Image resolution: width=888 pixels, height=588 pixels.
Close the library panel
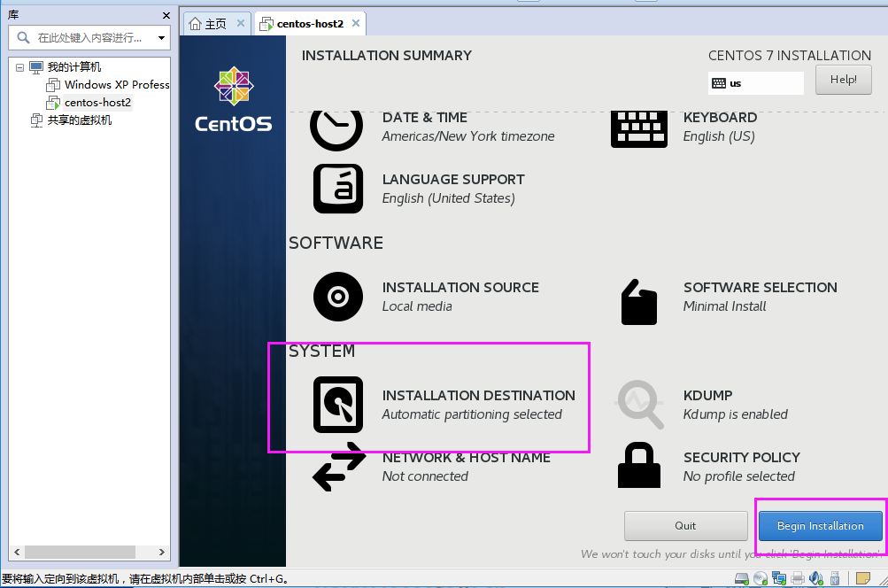[x=166, y=15]
